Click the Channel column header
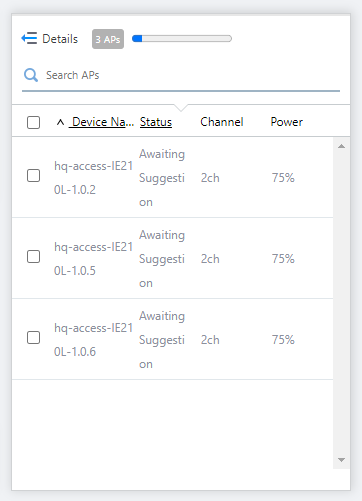The width and height of the screenshot is (362, 501). (x=222, y=122)
